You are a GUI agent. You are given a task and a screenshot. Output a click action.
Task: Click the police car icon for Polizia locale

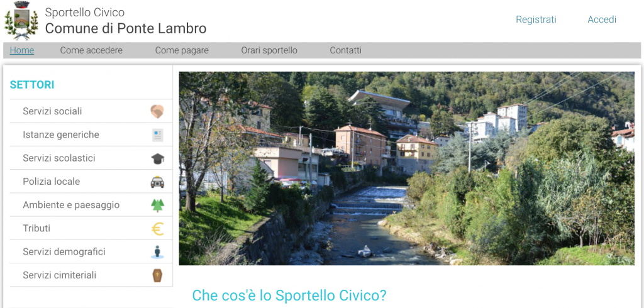(x=157, y=182)
